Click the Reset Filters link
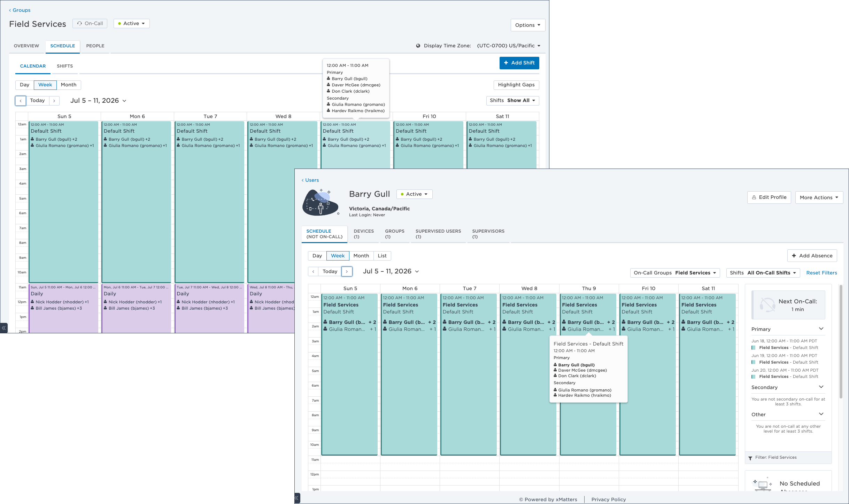The height and width of the screenshot is (504, 849). coord(821,273)
